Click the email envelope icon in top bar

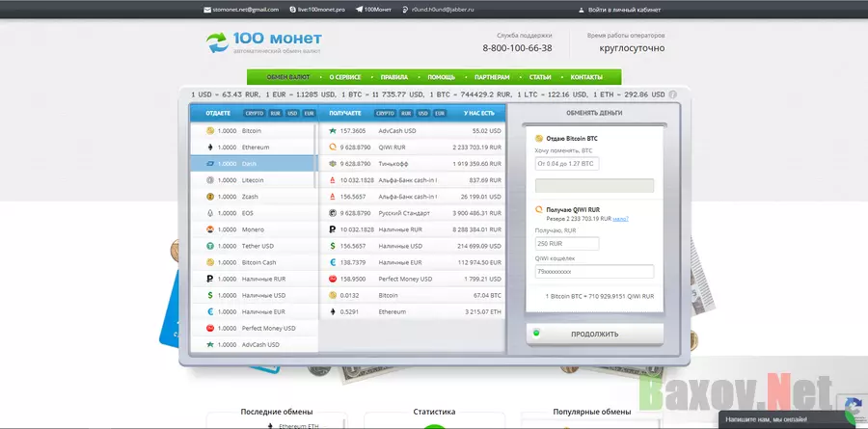[207, 10]
